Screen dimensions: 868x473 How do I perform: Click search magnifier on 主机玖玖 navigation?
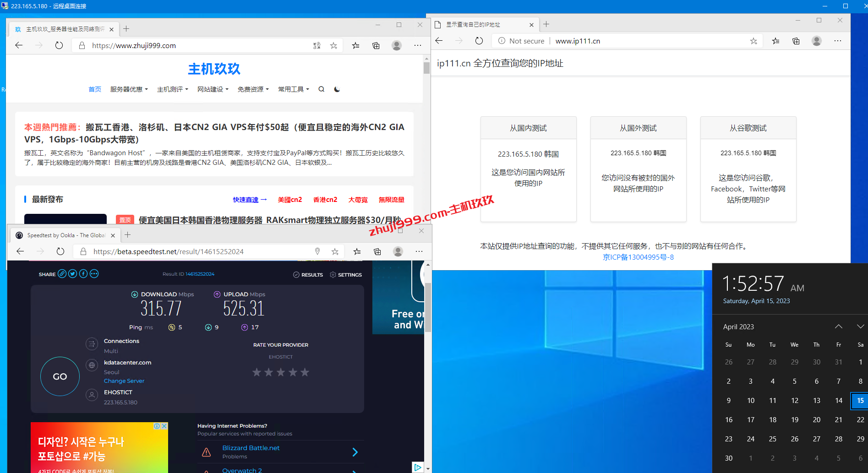click(x=322, y=89)
